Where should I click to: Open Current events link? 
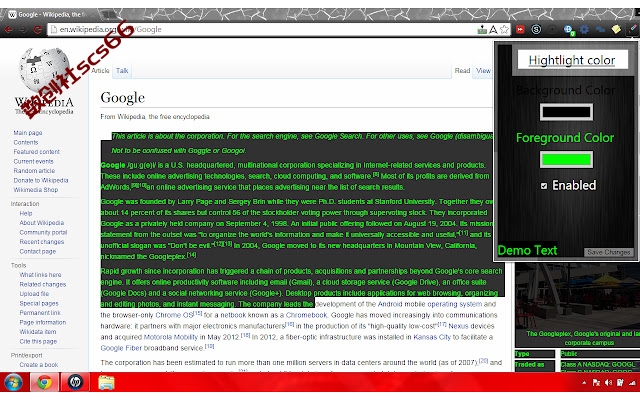[33, 161]
